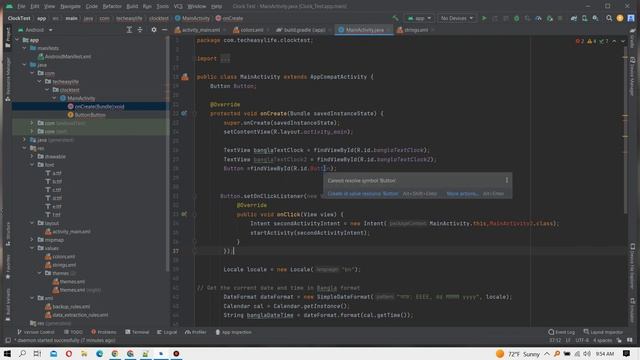Expand the mipmap folder
Image resolution: width=640 pixels, height=360 pixels.
tap(32, 240)
